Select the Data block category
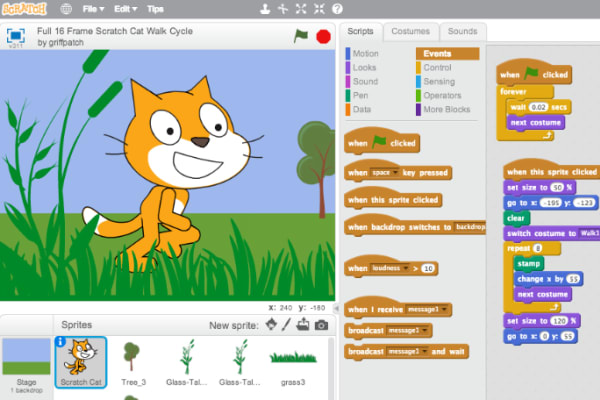Viewport: 600px width, 400px height. click(x=359, y=109)
